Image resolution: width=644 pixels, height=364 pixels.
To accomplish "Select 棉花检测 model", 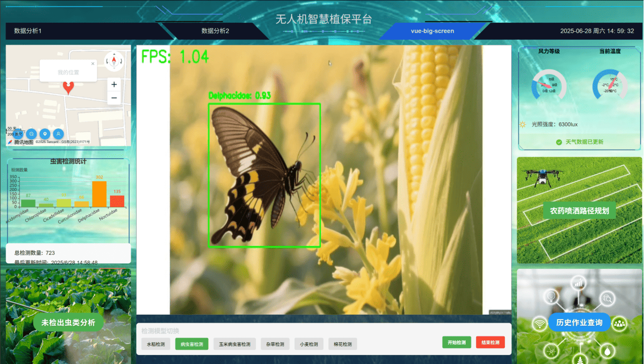I will (343, 344).
